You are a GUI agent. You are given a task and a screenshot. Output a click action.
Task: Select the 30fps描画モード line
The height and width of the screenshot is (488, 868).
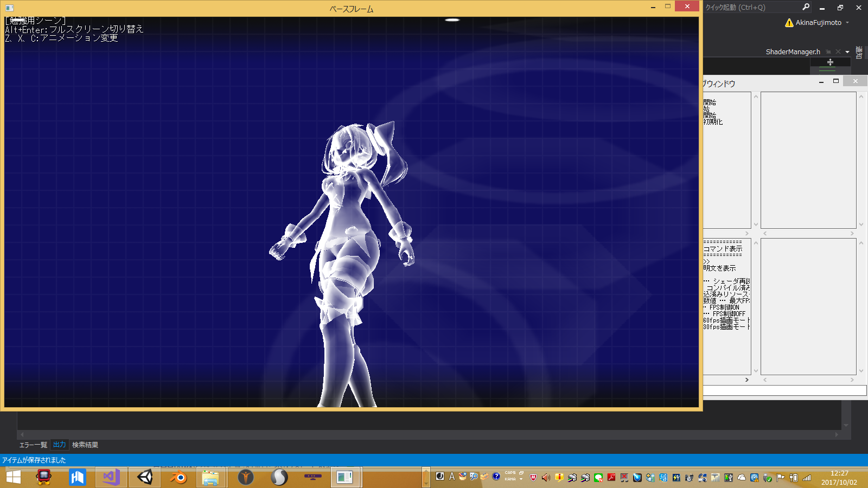click(x=727, y=327)
